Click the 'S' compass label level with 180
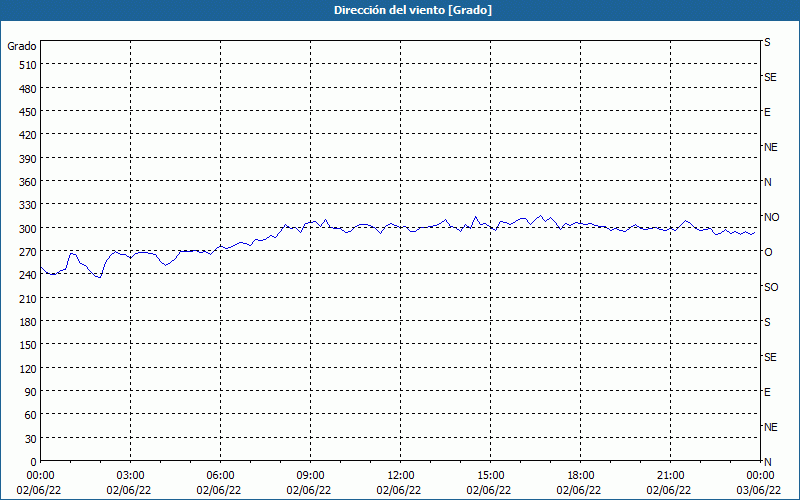Screen dimensions: 800x500 [767, 322]
